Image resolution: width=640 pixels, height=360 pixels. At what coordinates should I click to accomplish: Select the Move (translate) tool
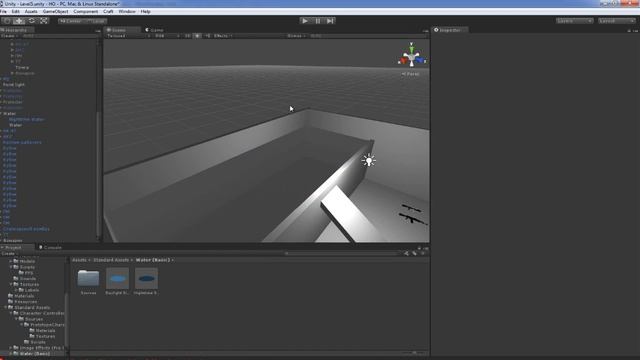pyautogui.click(x=19, y=21)
